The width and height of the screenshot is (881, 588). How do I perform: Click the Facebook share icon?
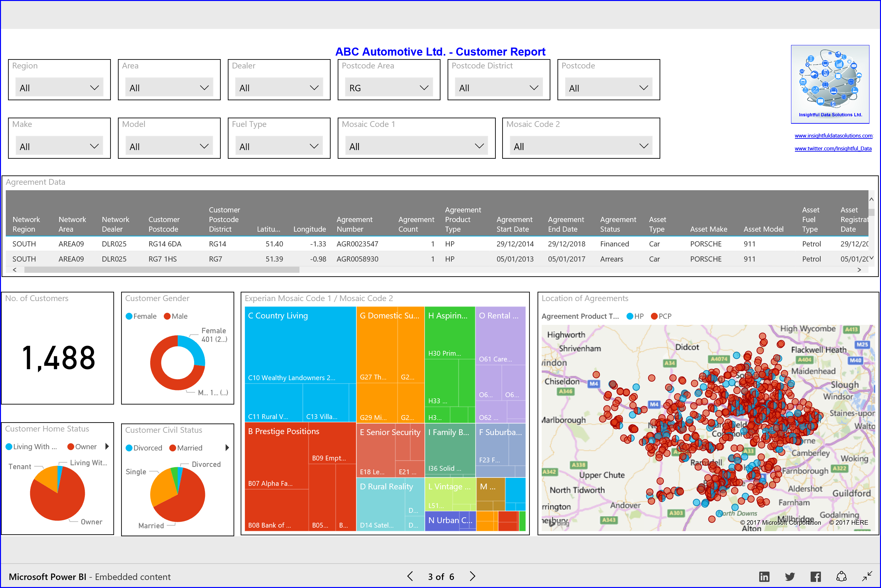coord(815,576)
